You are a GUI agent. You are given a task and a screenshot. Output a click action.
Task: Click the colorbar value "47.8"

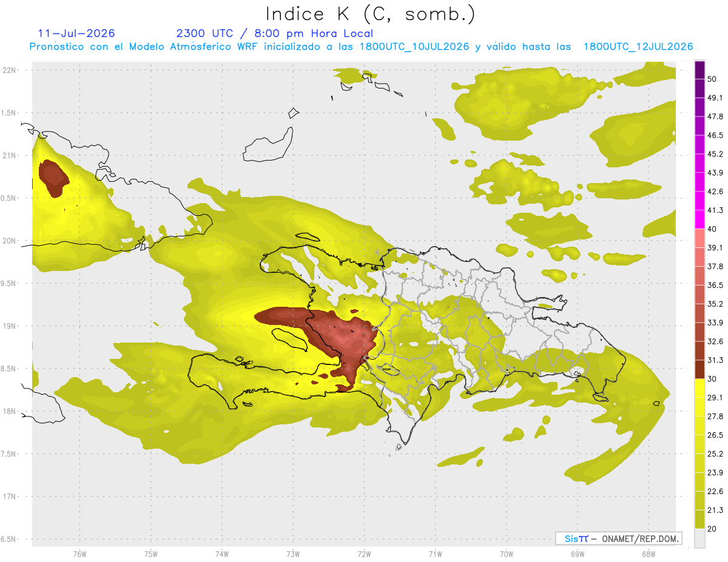(715, 116)
